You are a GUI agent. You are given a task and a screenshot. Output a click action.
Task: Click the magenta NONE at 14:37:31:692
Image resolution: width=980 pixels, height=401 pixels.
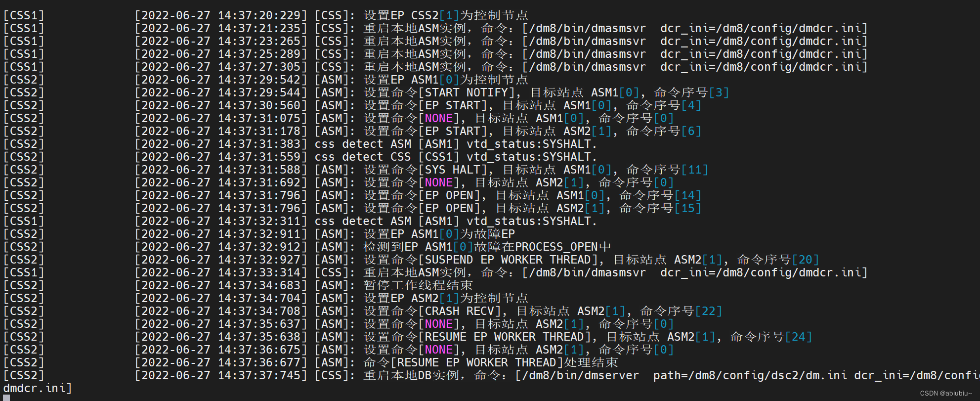point(439,183)
